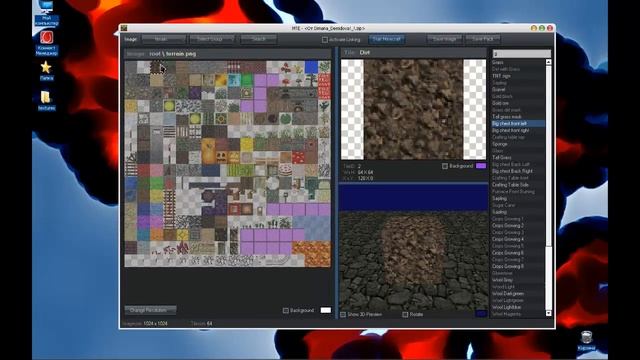Select Gold block list entry

click(x=518, y=96)
